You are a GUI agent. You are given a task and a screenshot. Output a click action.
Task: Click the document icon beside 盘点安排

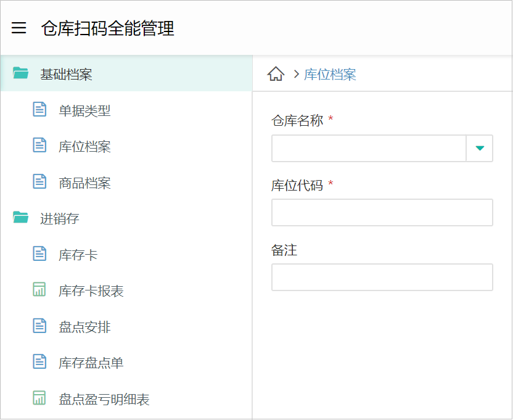pyautogui.click(x=39, y=326)
